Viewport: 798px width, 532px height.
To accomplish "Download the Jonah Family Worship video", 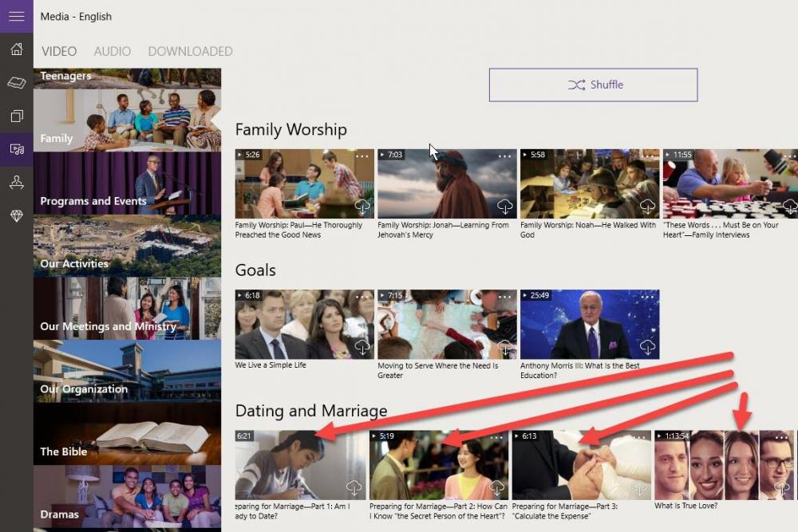I will (x=504, y=207).
